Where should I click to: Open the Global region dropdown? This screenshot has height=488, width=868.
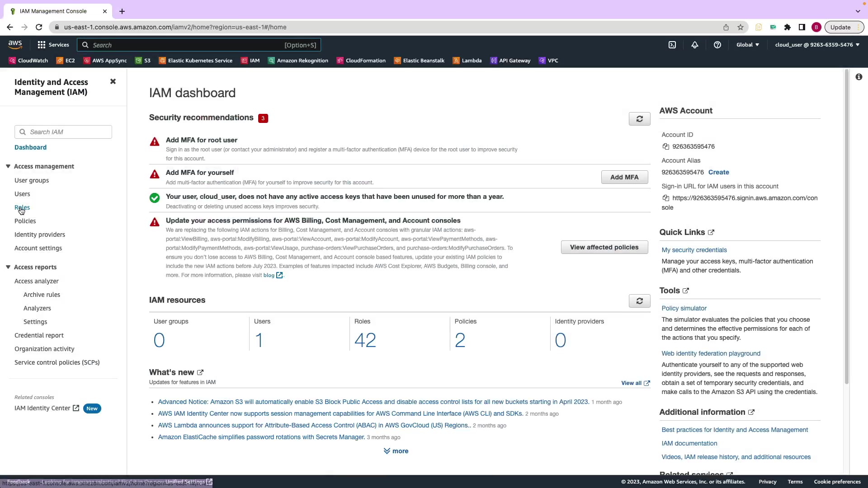pyautogui.click(x=747, y=45)
